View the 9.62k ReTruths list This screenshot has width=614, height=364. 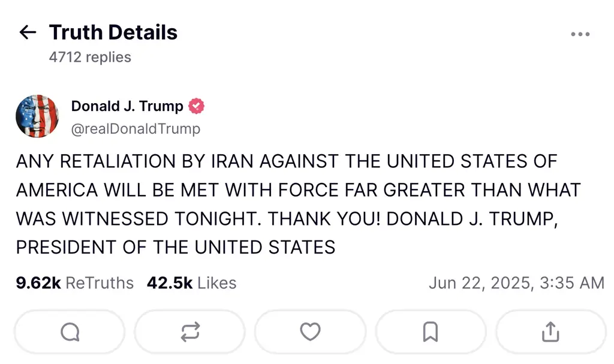[75, 283]
